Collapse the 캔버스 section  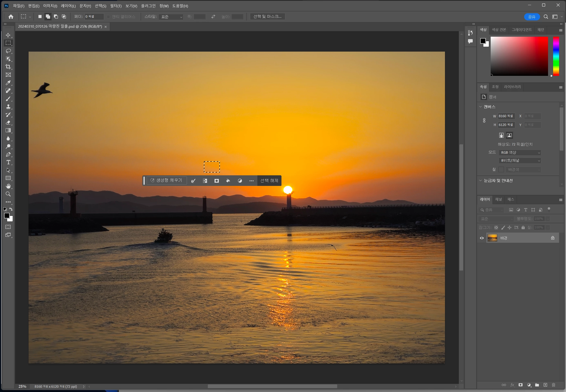tap(480, 107)
